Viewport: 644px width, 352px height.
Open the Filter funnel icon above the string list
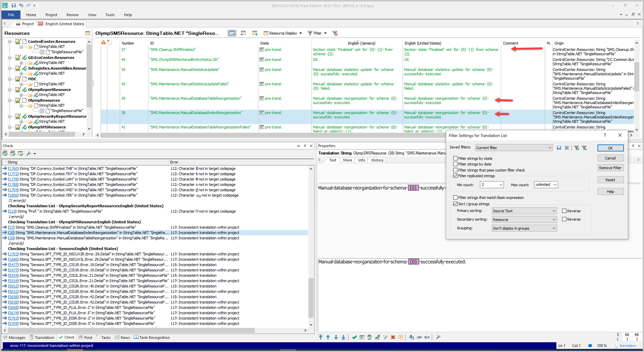point(310,33)
